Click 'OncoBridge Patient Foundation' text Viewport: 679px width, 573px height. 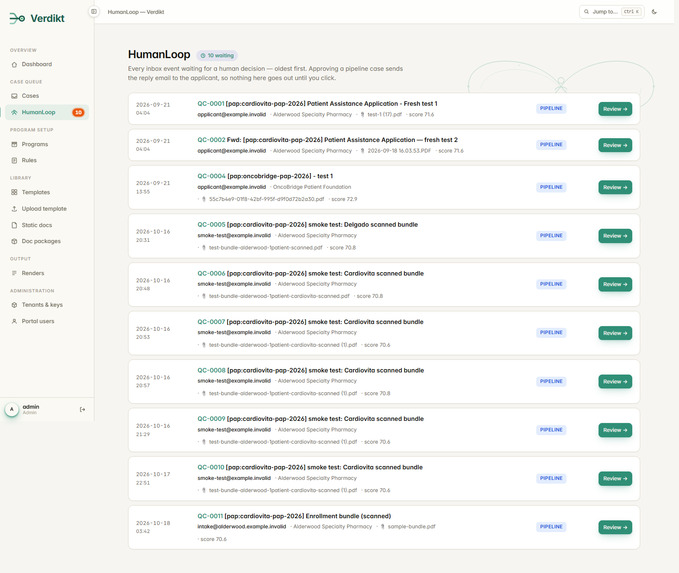tap(312, 187)
